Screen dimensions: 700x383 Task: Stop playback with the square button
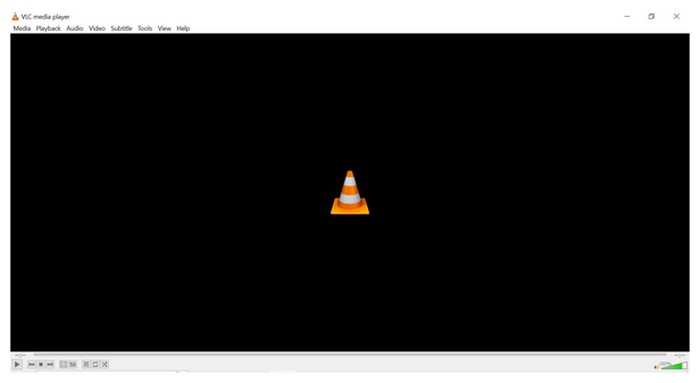coord(41,365)
